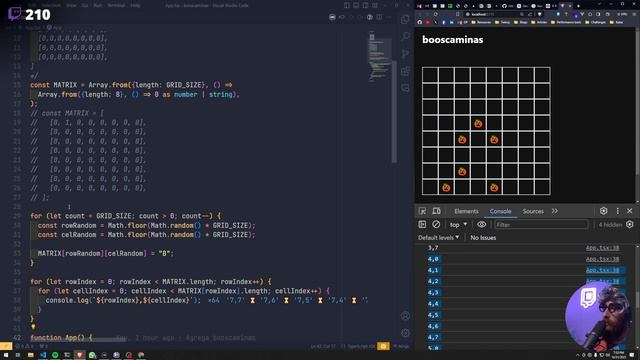Focus the console Filter input
The width and height of the screenshot is (640, 360).
[541, 224]
